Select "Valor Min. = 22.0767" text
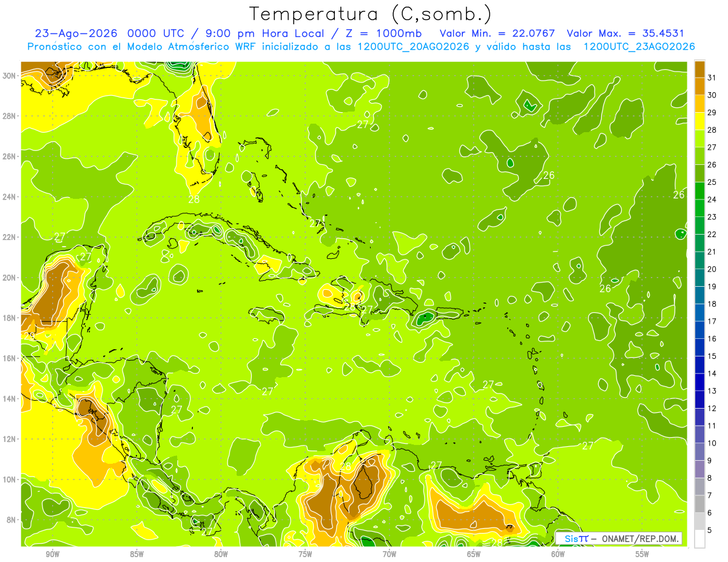This screenshot has height=562, width=728. [x=497, y=33]
